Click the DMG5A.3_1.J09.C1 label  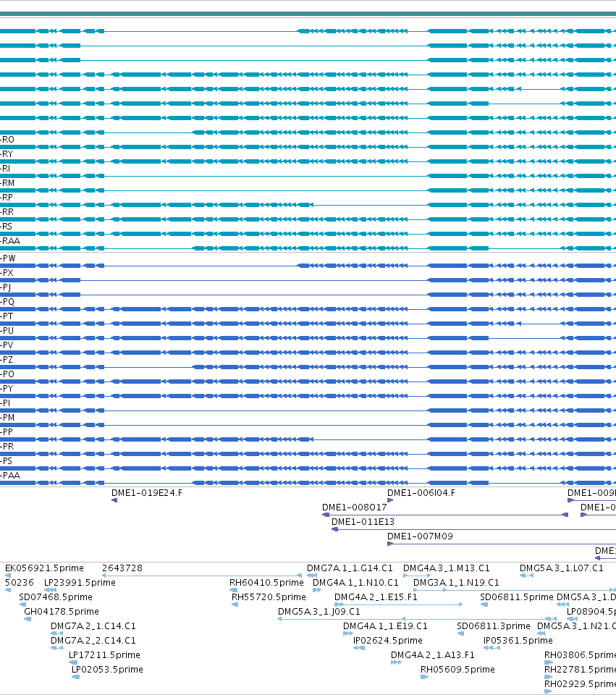tap(319, 612)
